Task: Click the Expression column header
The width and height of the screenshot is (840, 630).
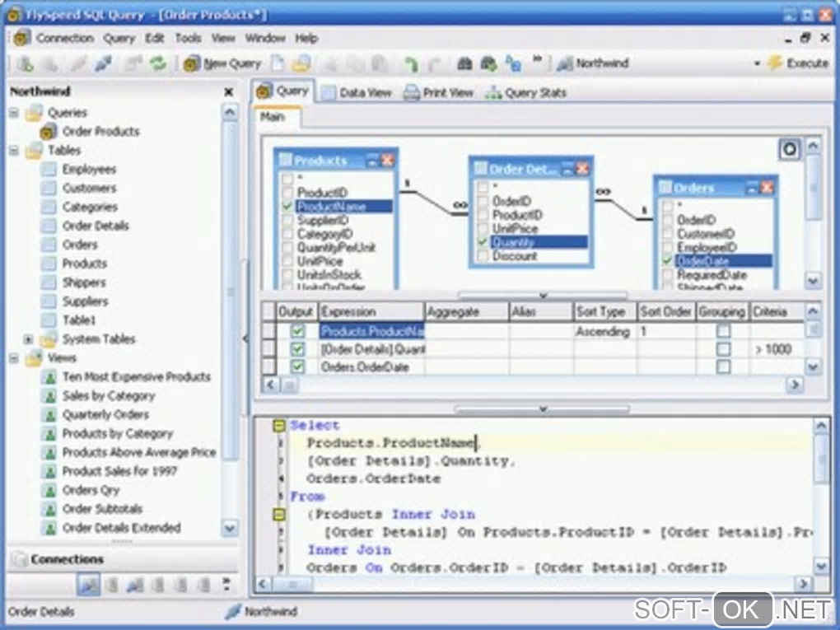Action: click(x=371, y=312)
